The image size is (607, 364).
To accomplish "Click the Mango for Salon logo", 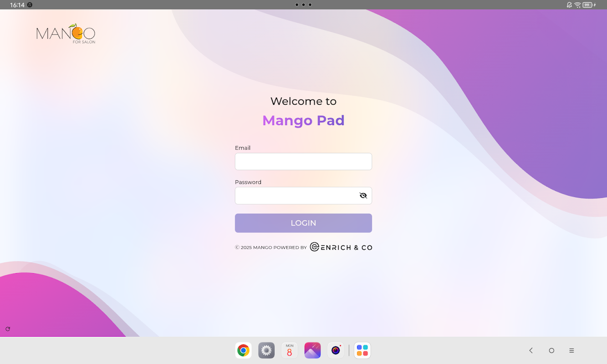I will tap(66, 34).
